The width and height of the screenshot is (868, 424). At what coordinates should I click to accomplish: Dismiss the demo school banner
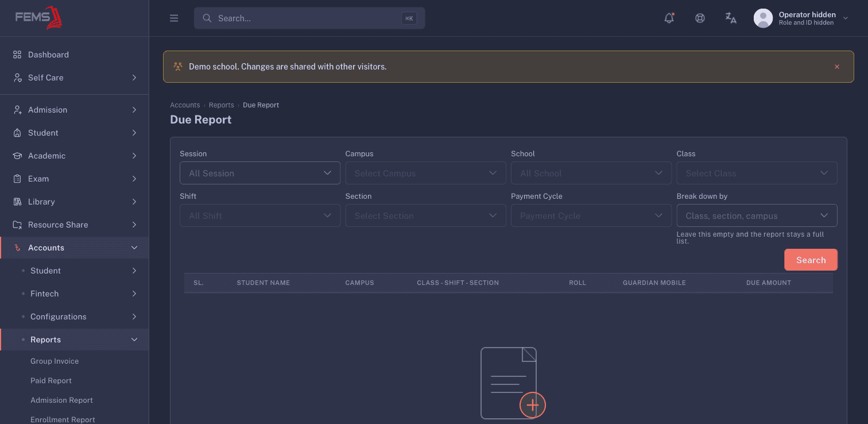click(x=837, y=67)
